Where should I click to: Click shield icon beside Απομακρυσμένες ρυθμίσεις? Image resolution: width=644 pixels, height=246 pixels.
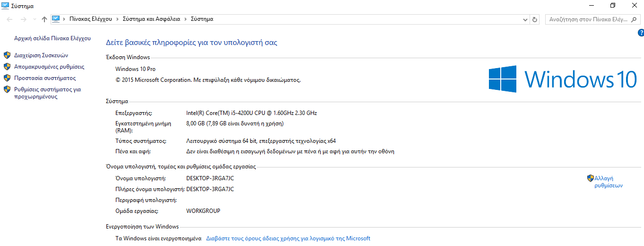coord(7,67)
